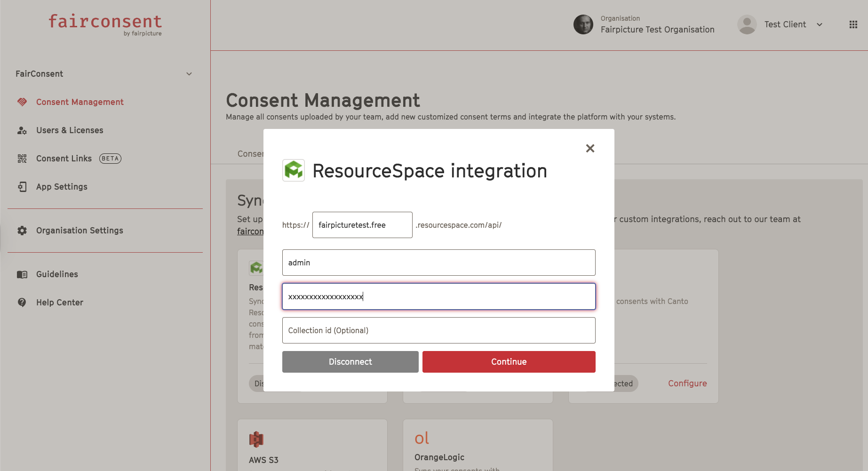Open Consent Links page
The image size is (868, 471).
[64, 159]
